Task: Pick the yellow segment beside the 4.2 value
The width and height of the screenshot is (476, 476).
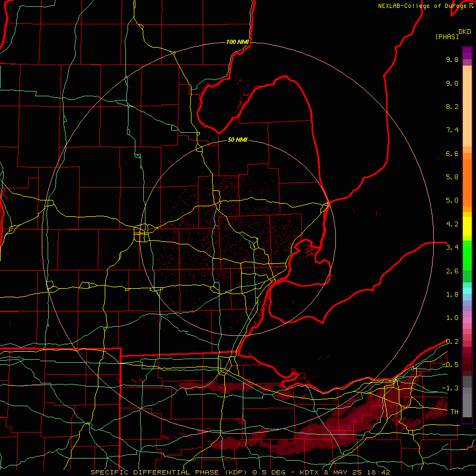Action: coord(467,226)
